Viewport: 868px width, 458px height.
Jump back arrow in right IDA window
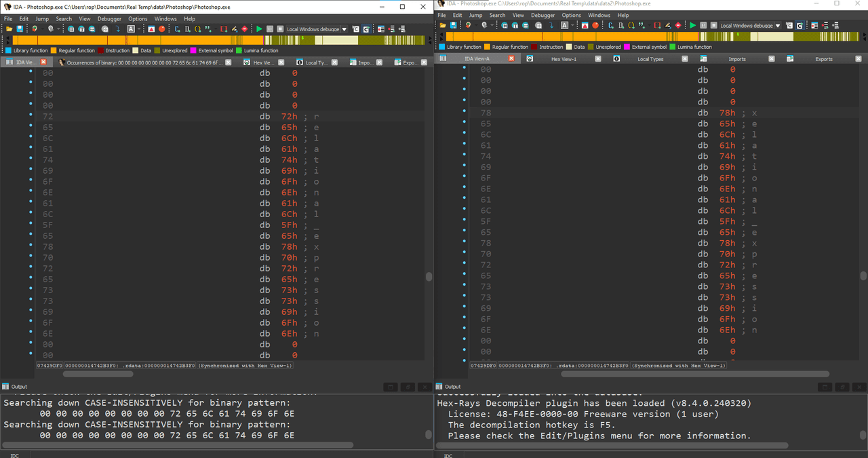pyautogui.click(x=468, y=25)
